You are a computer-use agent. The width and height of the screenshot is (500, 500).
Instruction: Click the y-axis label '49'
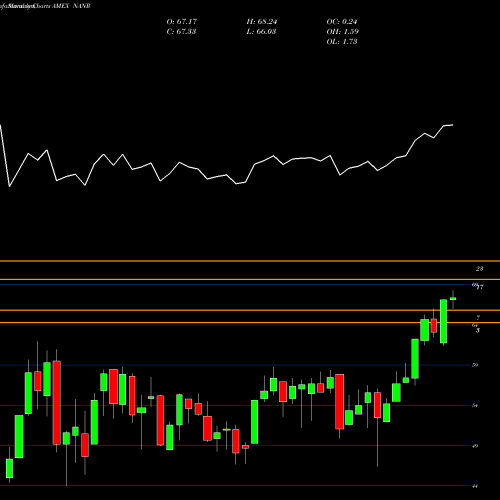(x=475, y=446)
